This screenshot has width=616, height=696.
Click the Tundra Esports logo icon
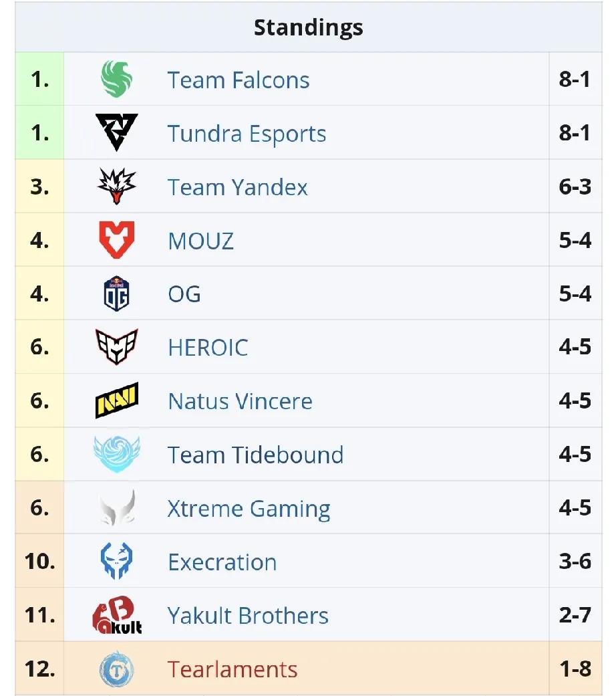pos(117,133)
